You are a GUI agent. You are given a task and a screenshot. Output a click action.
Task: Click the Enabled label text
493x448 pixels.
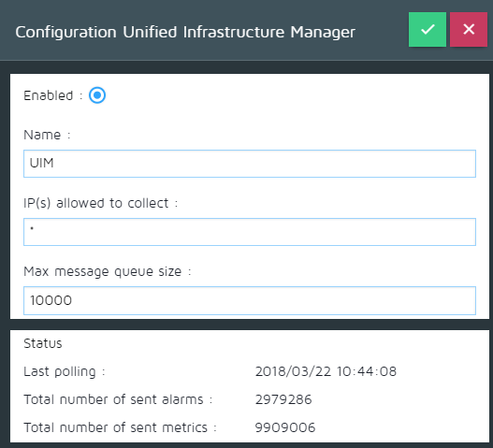pyautogui.click(x=49, y=95)
